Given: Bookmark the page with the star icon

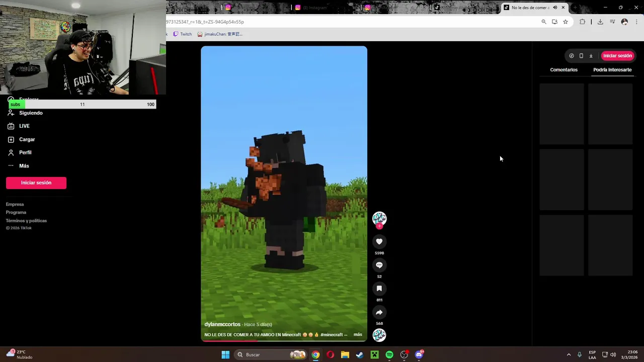Looking at the screenshot, I should pos(566,22).
